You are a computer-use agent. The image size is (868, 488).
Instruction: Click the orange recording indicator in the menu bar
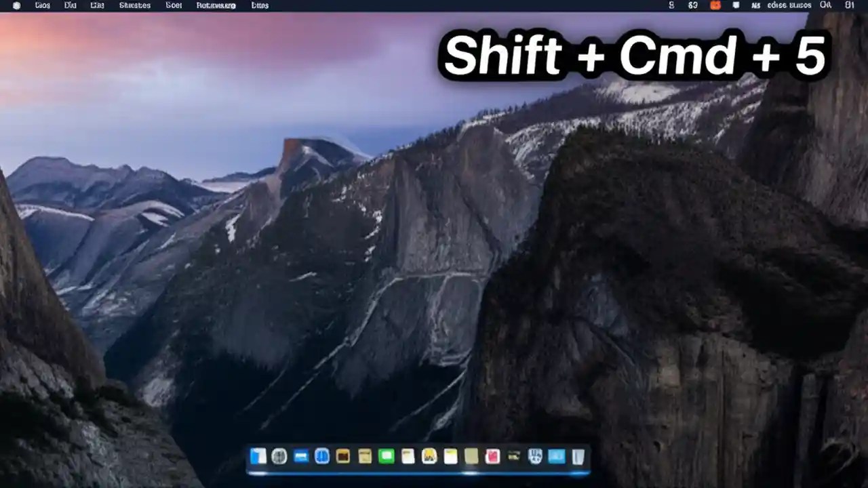(x=715, y=5)
